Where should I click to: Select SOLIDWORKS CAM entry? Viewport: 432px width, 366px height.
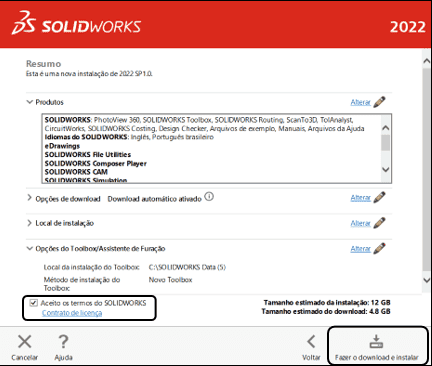click(76, 172)
